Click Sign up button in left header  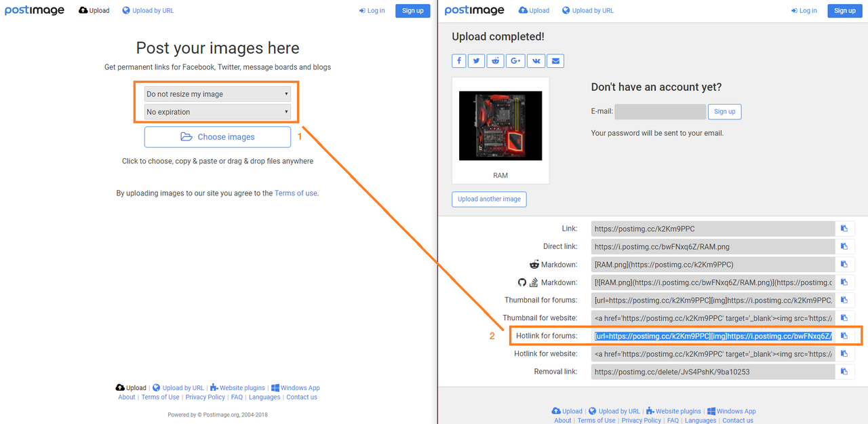click(412, 11)
